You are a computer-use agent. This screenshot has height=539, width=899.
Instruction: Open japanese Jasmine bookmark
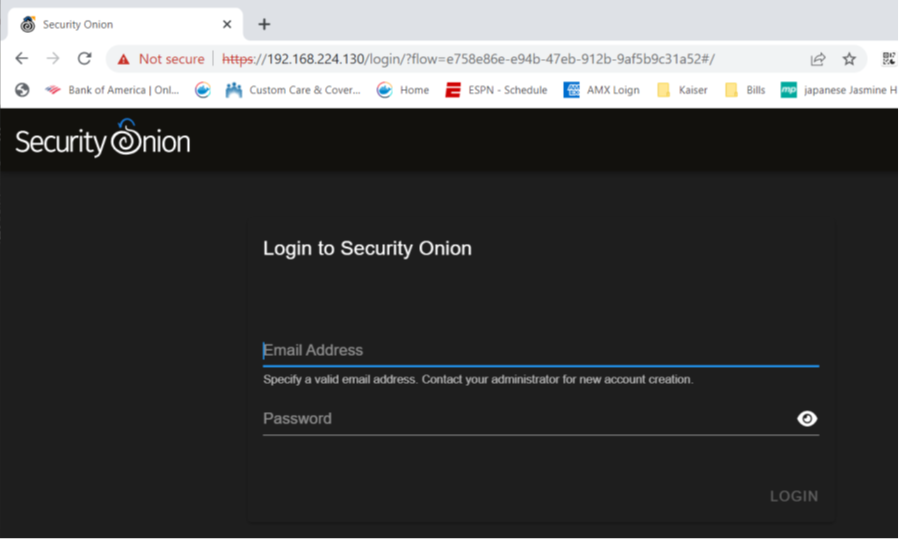coord(839,90)
